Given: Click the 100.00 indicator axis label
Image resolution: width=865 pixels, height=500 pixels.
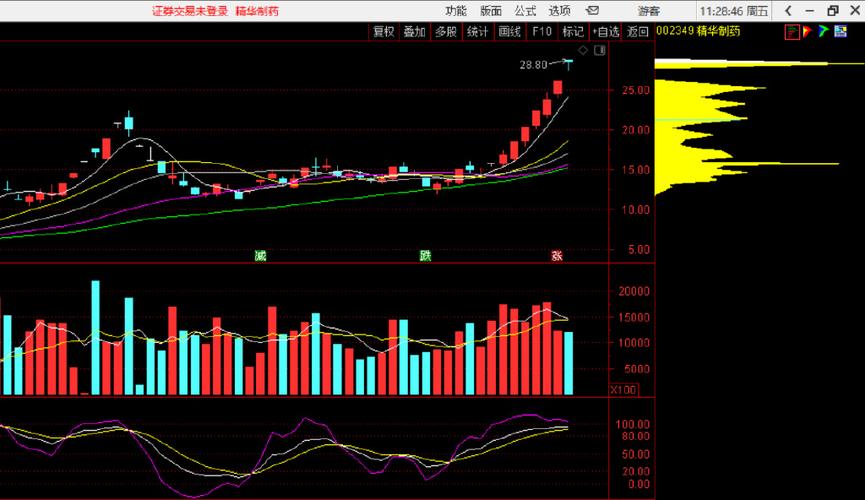Looking at the screenshot, I should click(x=633, y=424).
